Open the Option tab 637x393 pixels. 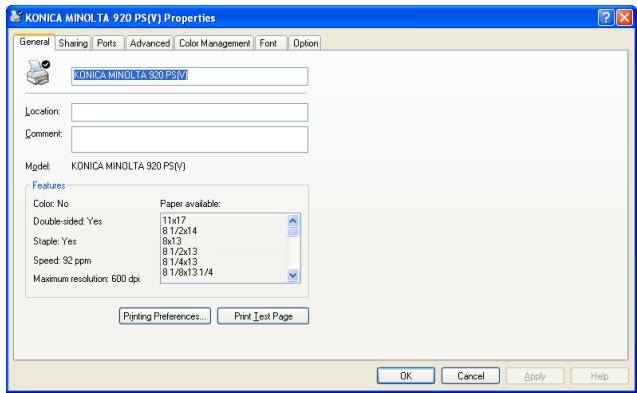tap(306, 43)
